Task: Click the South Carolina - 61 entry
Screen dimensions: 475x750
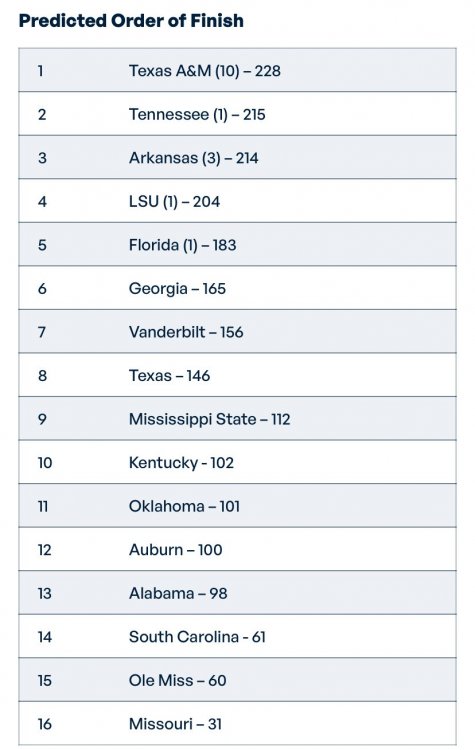Action: click(197, 637)
